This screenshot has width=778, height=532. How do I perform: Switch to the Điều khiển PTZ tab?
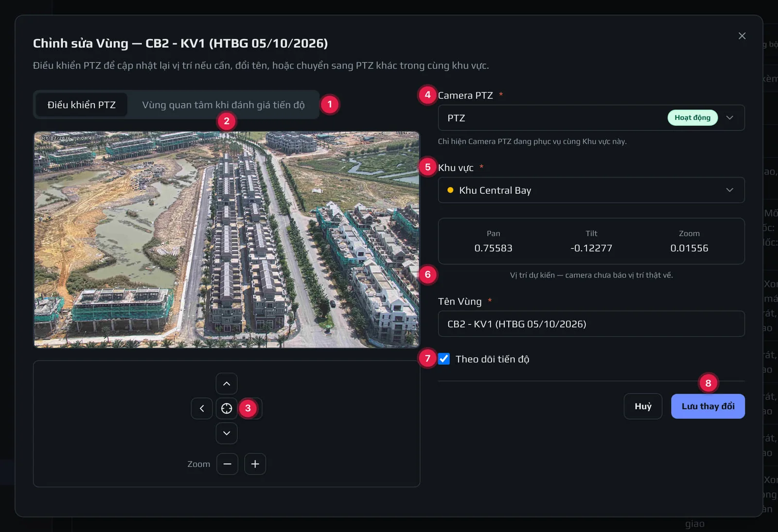click(82, 105)
